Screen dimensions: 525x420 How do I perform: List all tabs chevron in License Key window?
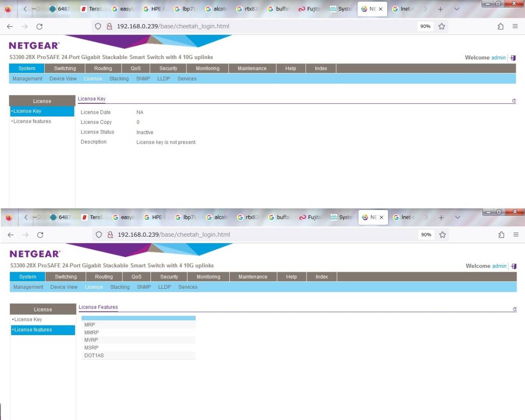pyautogui.click(x=457, y=9)
